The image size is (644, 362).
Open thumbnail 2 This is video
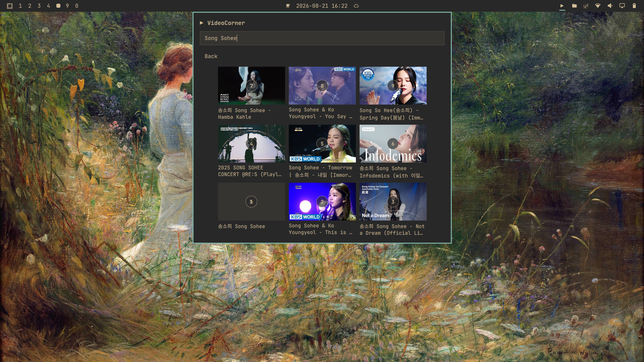click(x=322, y=201)
